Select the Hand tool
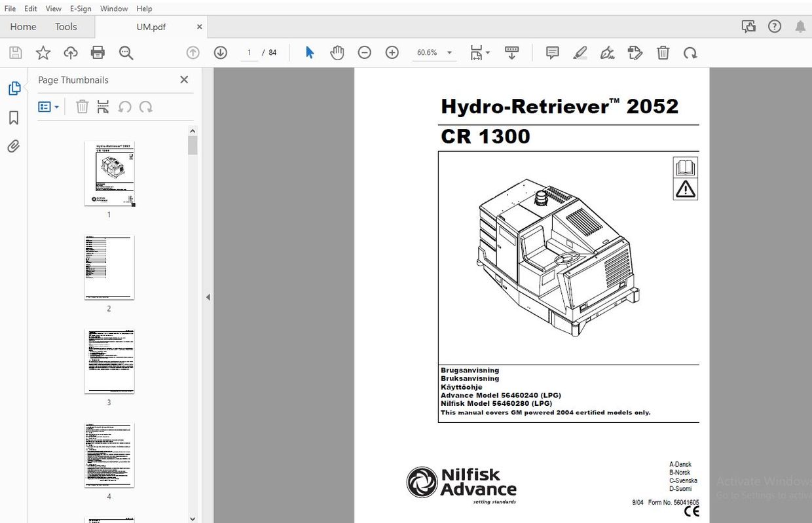812x523 pixels. tap(337, 52)
